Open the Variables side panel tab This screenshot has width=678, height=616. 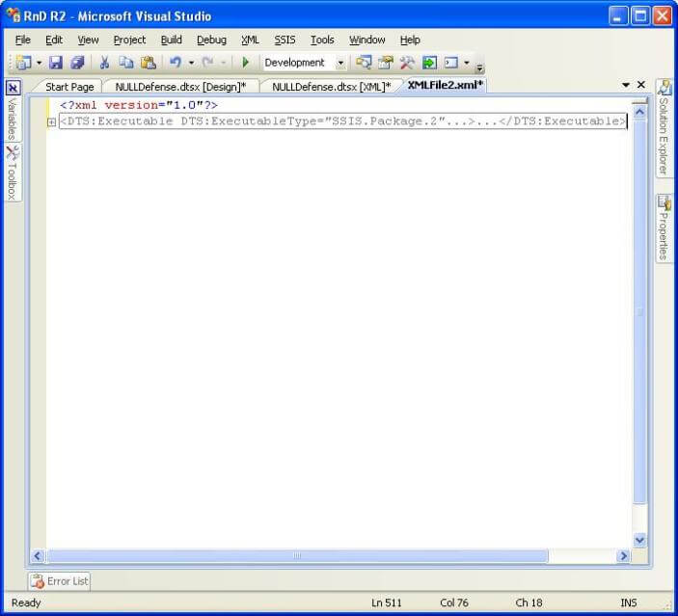tap(13, 111)
